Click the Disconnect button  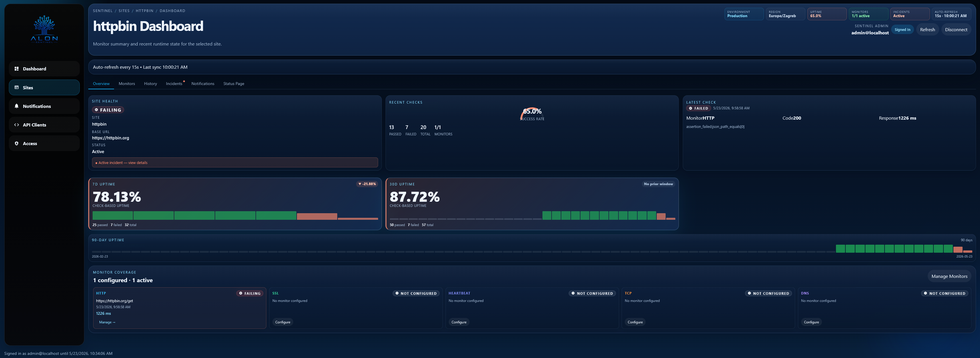956,29
